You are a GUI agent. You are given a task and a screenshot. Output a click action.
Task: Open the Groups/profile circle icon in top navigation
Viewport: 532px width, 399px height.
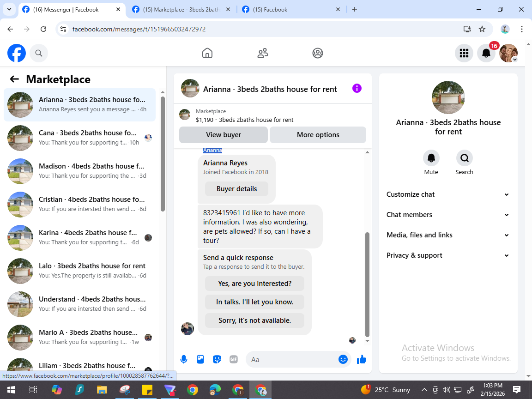pos(318,53)
